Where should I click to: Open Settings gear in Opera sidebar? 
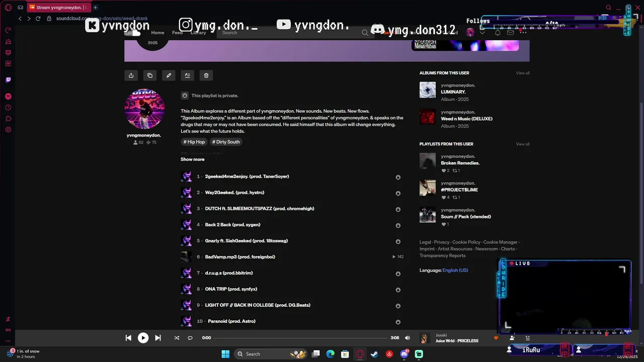[8, 130]
